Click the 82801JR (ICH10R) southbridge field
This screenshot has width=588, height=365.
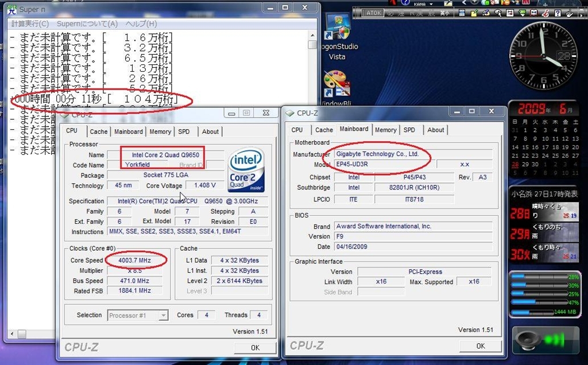[x=414, y=187]
